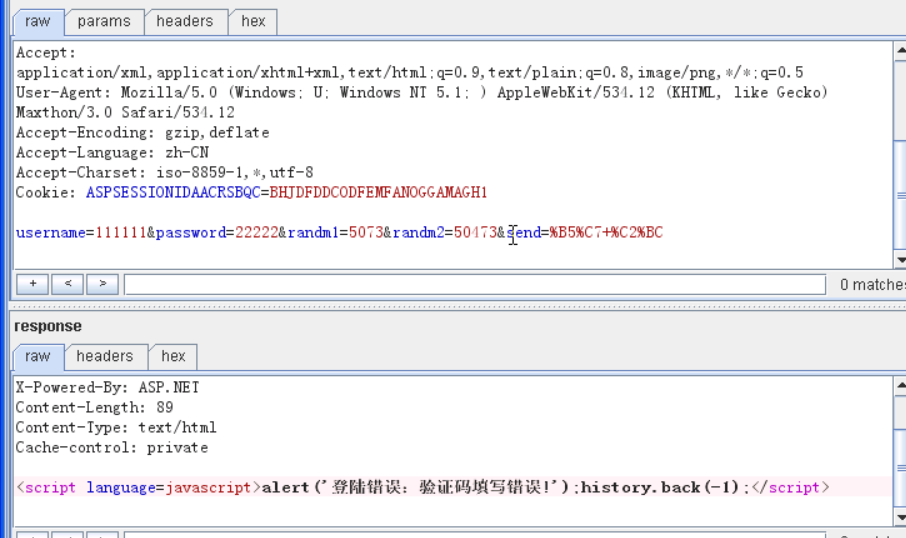Switch to the response raw tab

[x=38, y=357]
